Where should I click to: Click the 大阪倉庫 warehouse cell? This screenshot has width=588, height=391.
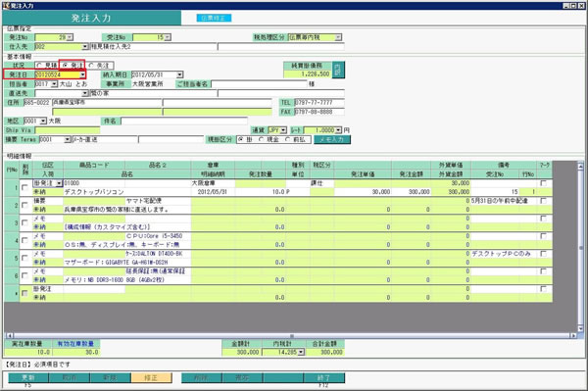213,183
